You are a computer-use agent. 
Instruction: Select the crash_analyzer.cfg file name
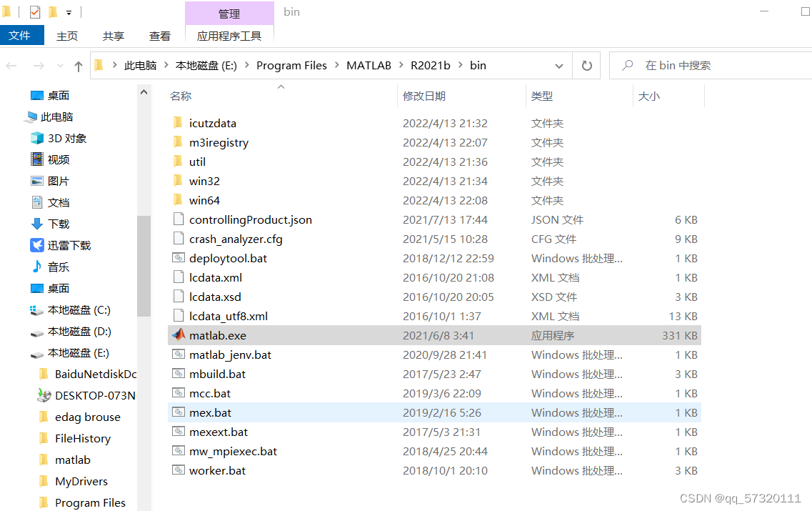236,239
